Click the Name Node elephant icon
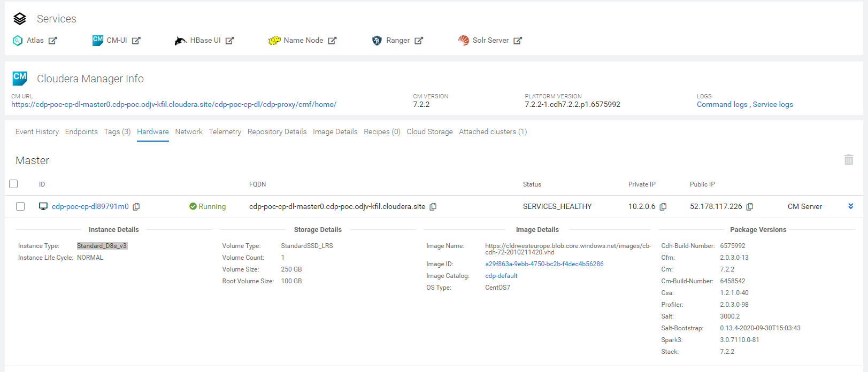Viewport: 868px width, 372px height. [274, 41]
